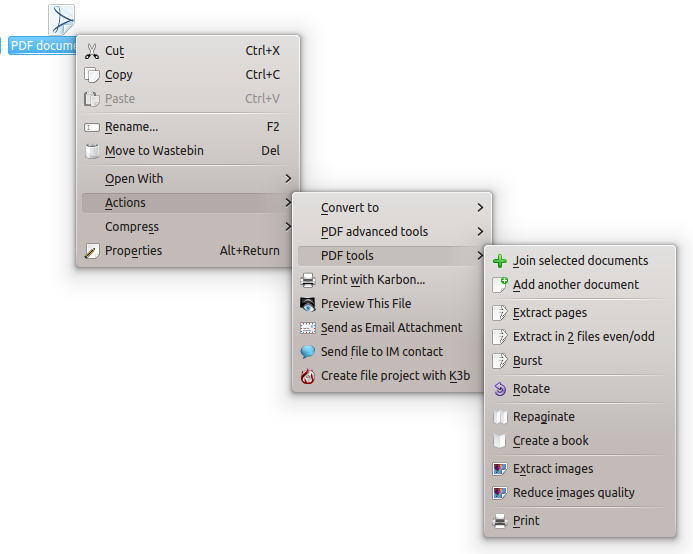Screen dimensions: 693x554
Task: Click the Rotate purple arrow icon
Action: 500,389
